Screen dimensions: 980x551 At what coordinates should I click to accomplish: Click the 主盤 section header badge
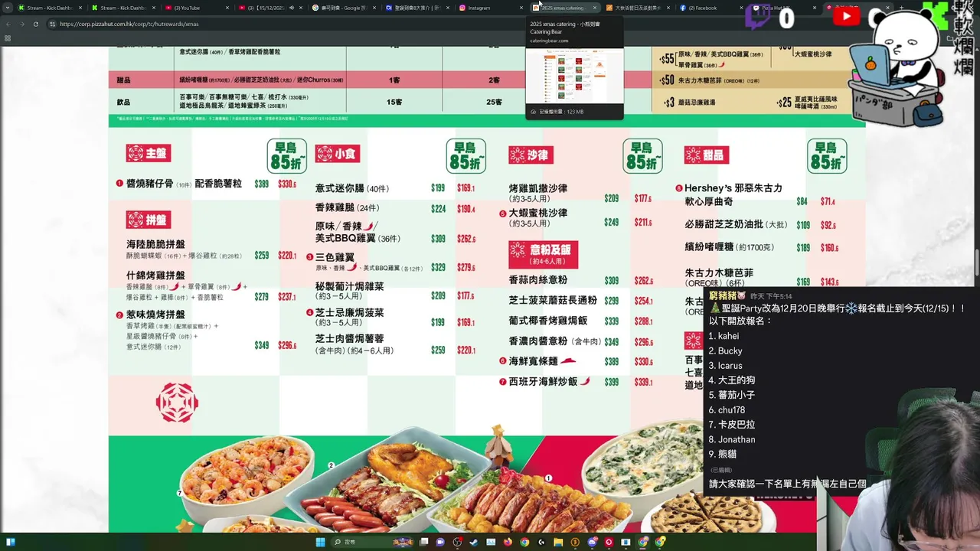coord(149,153)
